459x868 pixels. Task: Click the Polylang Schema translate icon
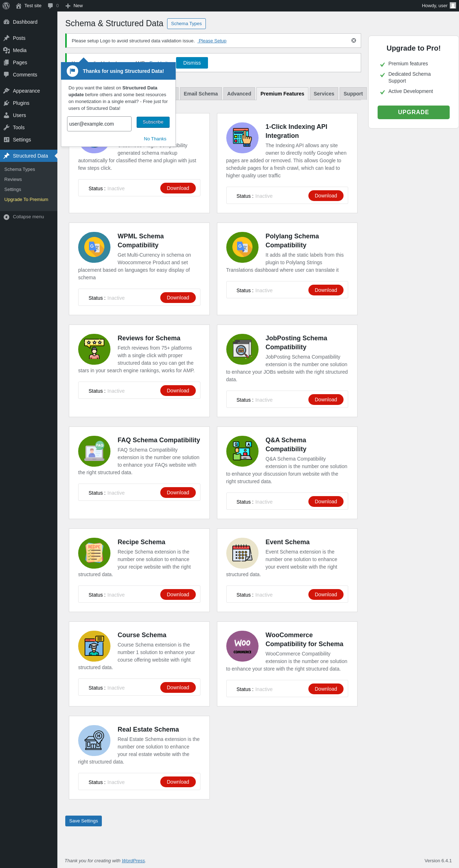(x=242, y=247)
